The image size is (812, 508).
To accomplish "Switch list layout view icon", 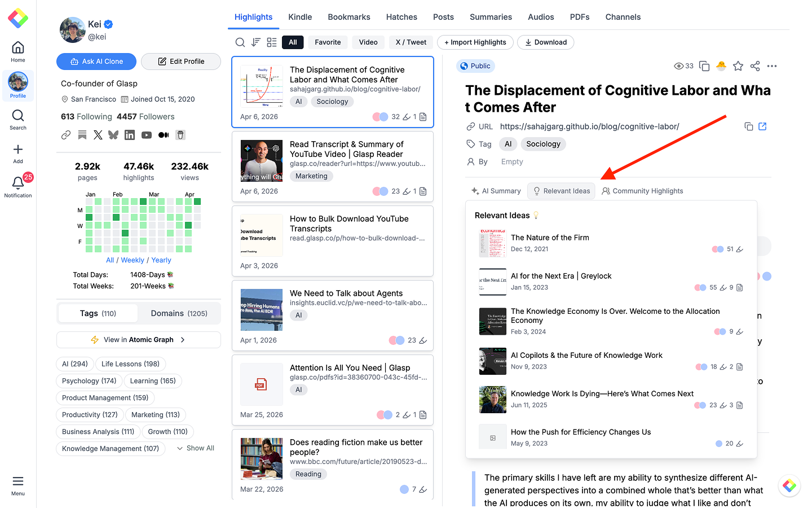I will [x=272, y=42].
